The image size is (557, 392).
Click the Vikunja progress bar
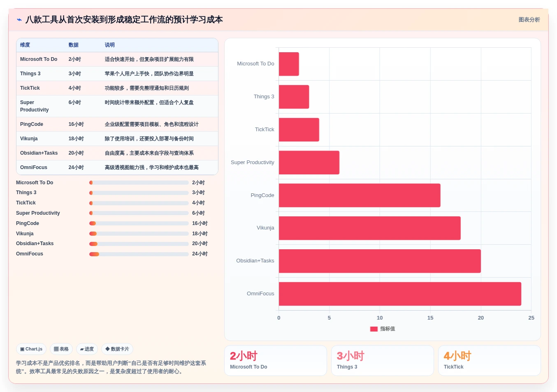tap(139, 234)
